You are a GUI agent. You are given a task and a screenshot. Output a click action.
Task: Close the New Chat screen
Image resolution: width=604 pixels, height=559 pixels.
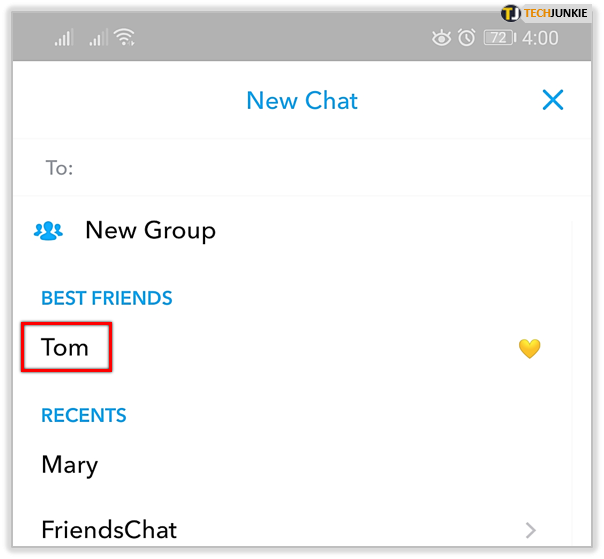[x=552, y=100]
